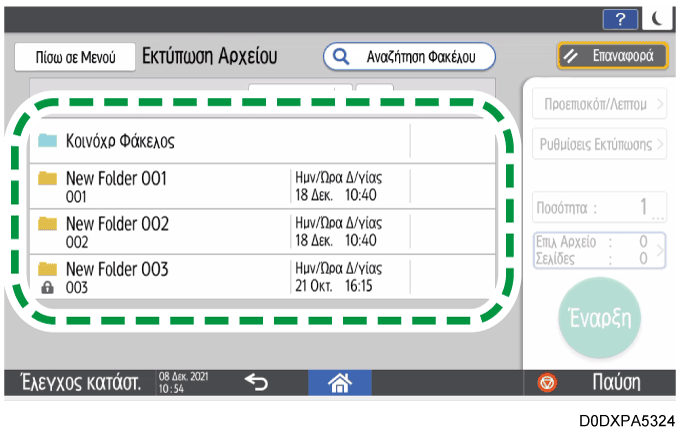Select the Ποσότητα quantity field
Viewport: 679px width, 431px height.
(x=599, y=209)
